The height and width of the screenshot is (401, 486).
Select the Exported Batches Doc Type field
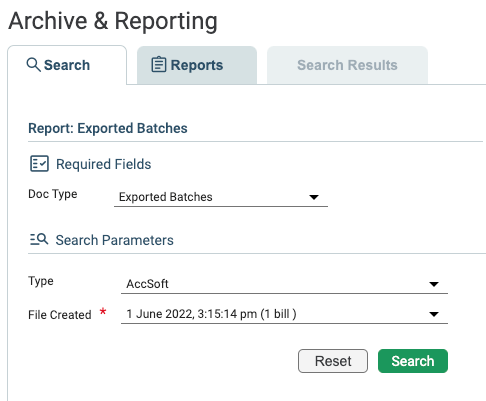pos(221,197)
